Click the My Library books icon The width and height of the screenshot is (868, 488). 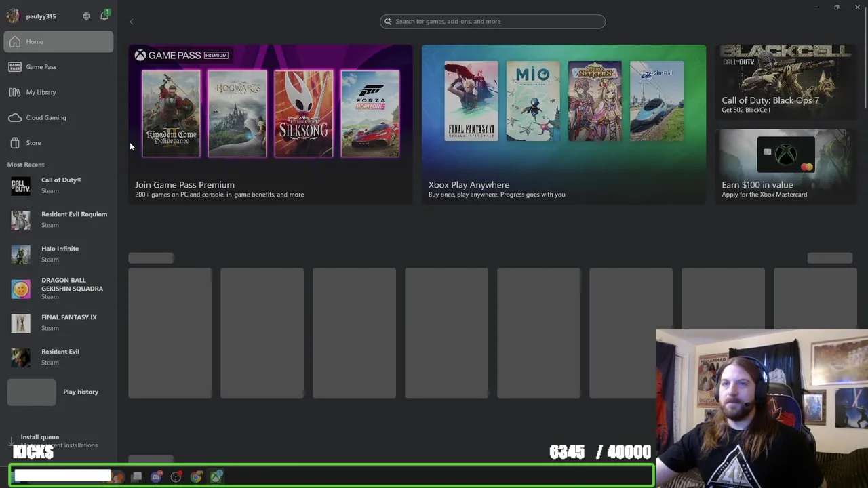point(15,92)
